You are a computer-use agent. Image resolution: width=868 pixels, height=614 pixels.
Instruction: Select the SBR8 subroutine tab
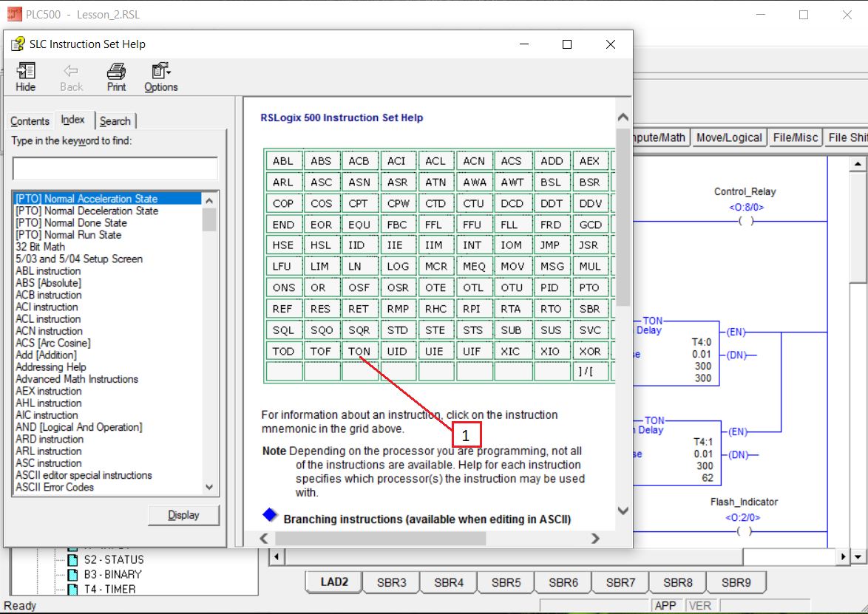(678, 582)
